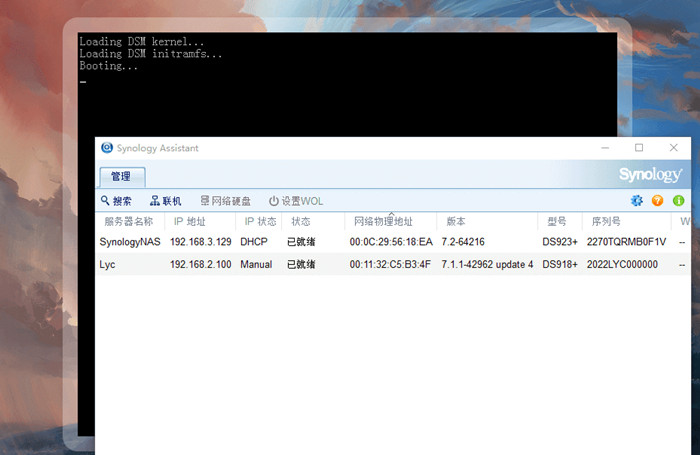Click the DHCP status cell

coord(254,242)
